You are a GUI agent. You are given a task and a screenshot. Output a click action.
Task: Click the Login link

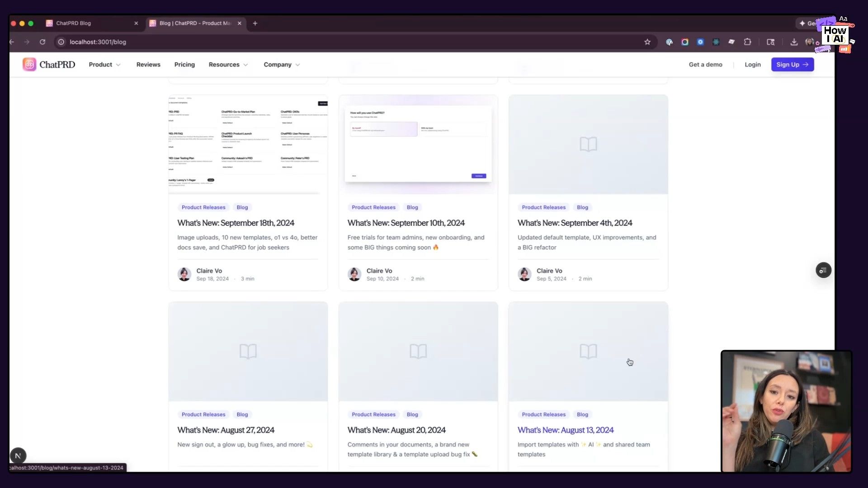753,65
